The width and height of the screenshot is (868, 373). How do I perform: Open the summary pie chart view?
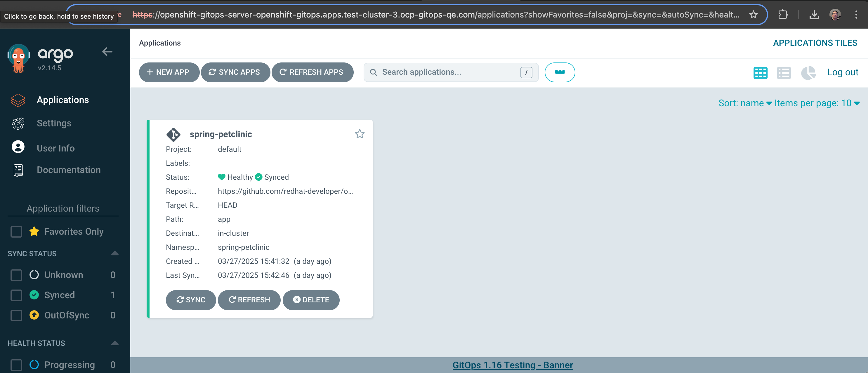808,73
